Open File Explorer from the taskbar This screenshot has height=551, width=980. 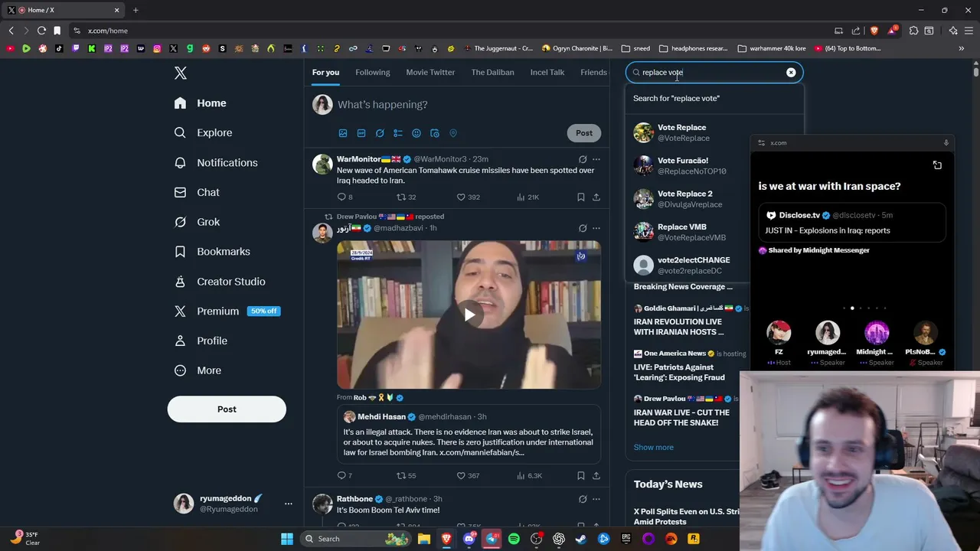(424, 539)
